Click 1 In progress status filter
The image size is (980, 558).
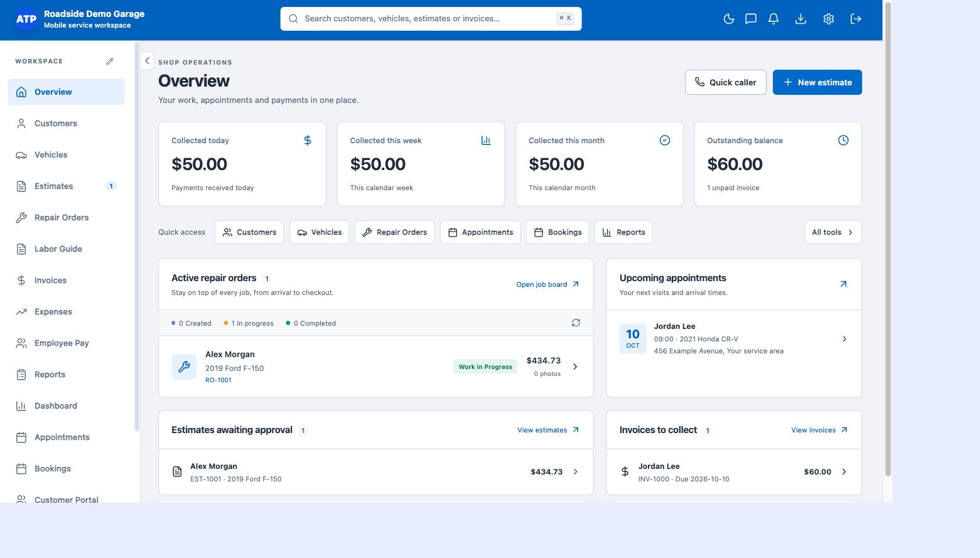(x=249, y=323)
